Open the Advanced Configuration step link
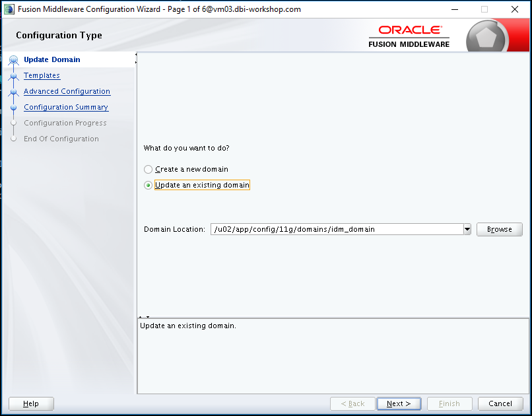This screenshot has width=532, height=416. pyautogui.click(x=67, y=91)
